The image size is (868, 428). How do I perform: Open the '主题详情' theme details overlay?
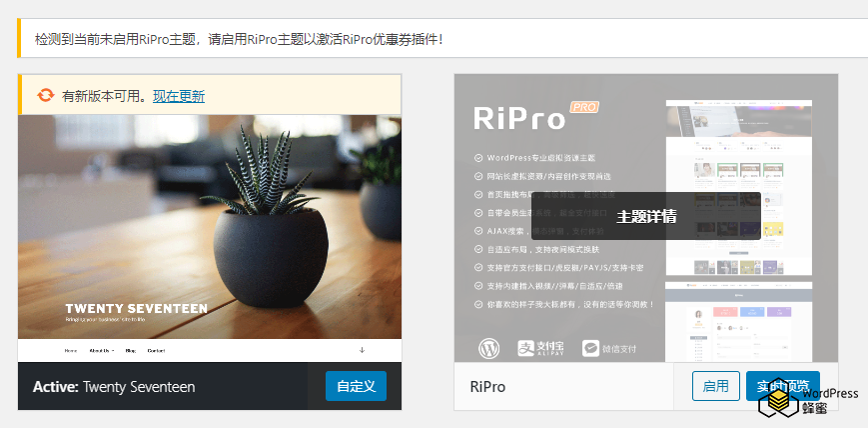pos(646,216)
